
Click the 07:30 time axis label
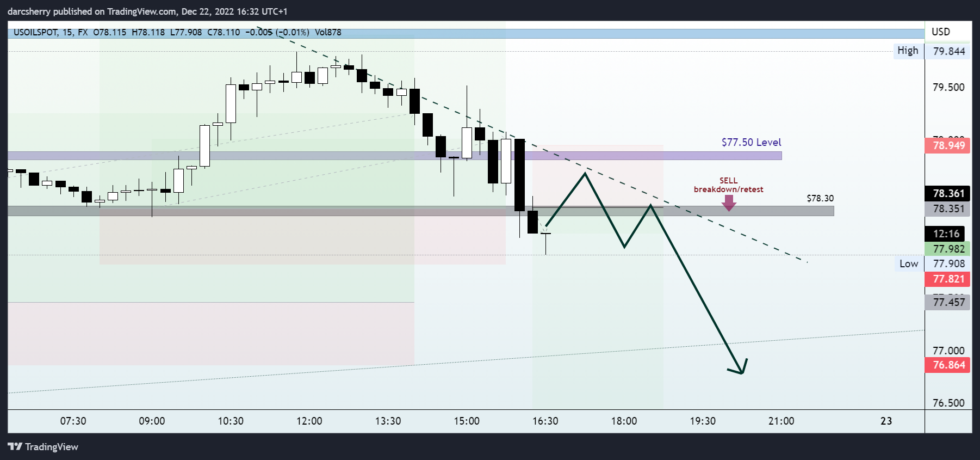pyautogui.click(x=73, y=421)
